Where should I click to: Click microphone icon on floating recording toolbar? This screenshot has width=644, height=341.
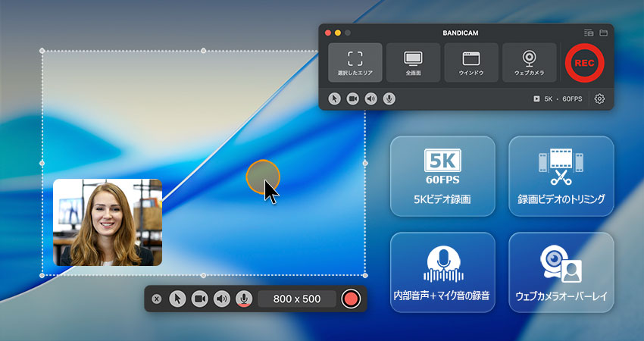click(244, 299)
